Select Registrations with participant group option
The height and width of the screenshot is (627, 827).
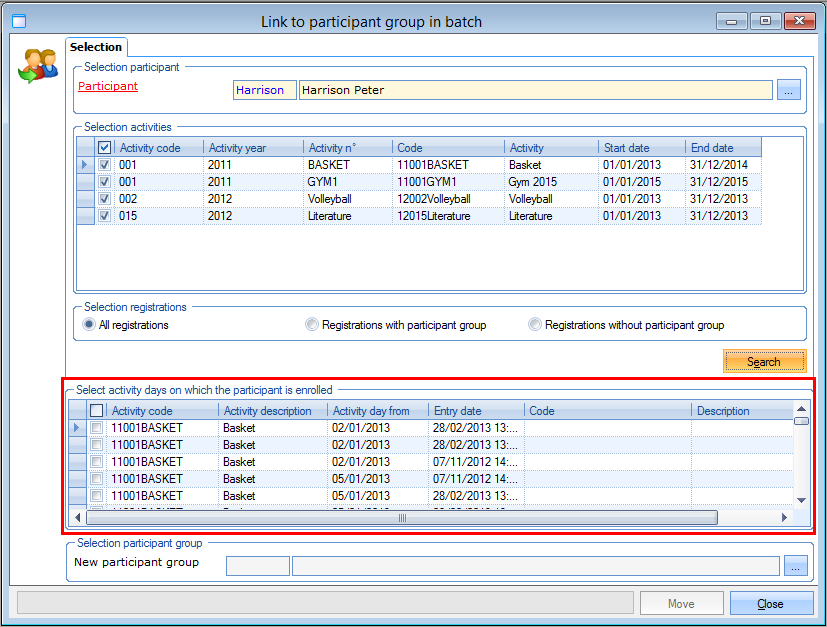tap(312, 325)
